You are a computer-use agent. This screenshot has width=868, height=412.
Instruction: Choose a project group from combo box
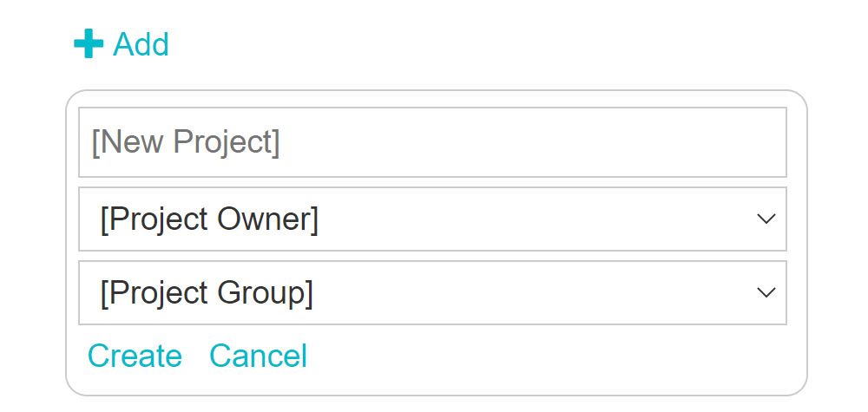pyautogui.click(x=432, y=293)
